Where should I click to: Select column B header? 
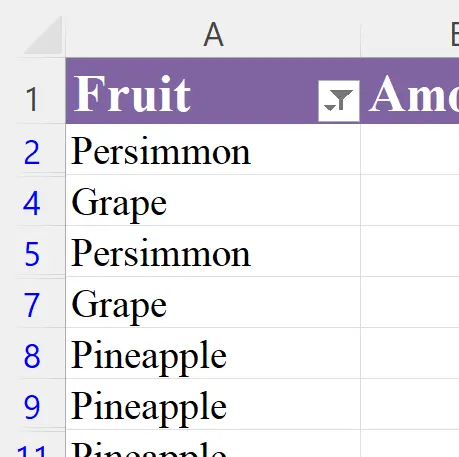[410, 34]
